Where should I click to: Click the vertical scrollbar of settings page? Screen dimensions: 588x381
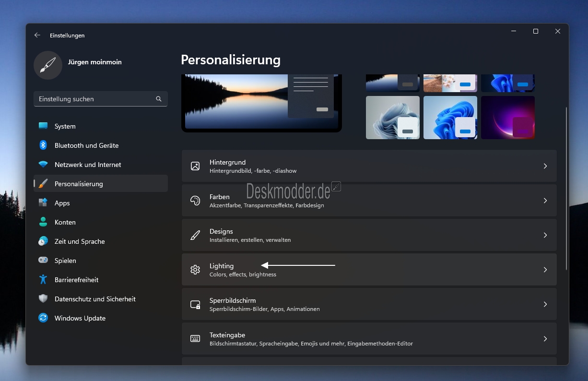(566, 188)
